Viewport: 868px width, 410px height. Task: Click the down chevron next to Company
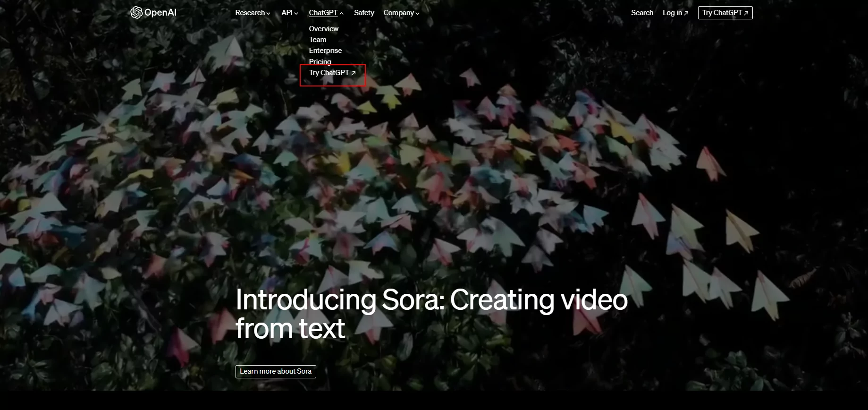click(x=417, y=13)
